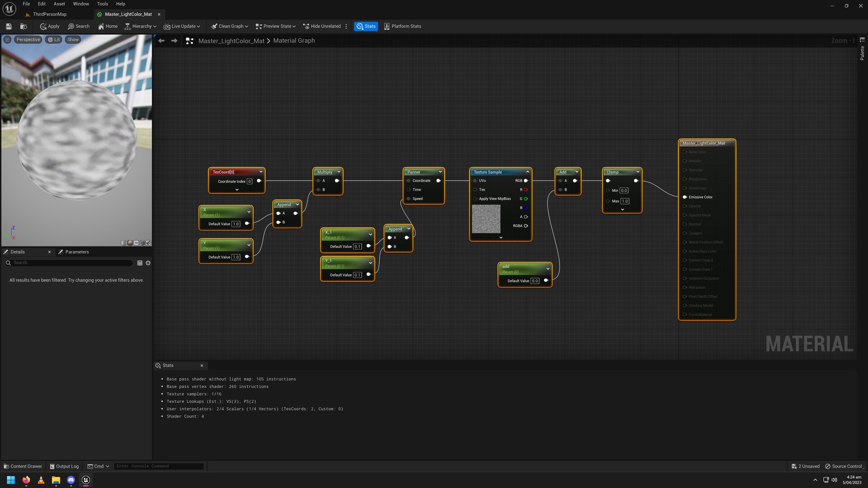Click inside the Enter Console Command field

(158, 466)
